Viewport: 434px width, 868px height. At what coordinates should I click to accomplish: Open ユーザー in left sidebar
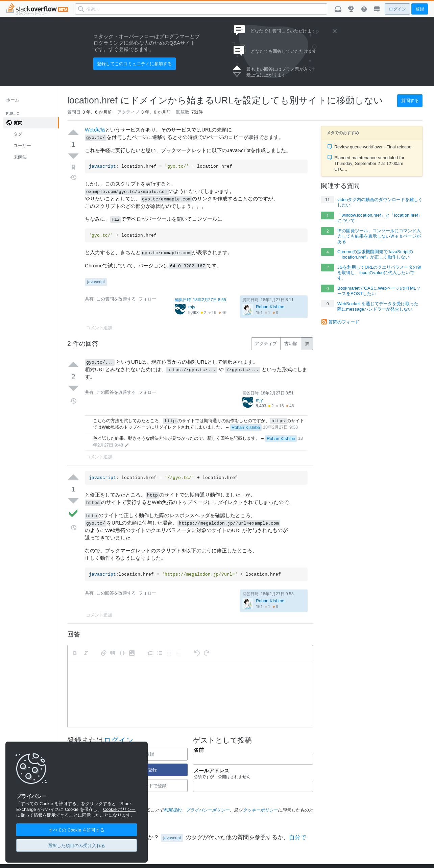click(22, 146)
